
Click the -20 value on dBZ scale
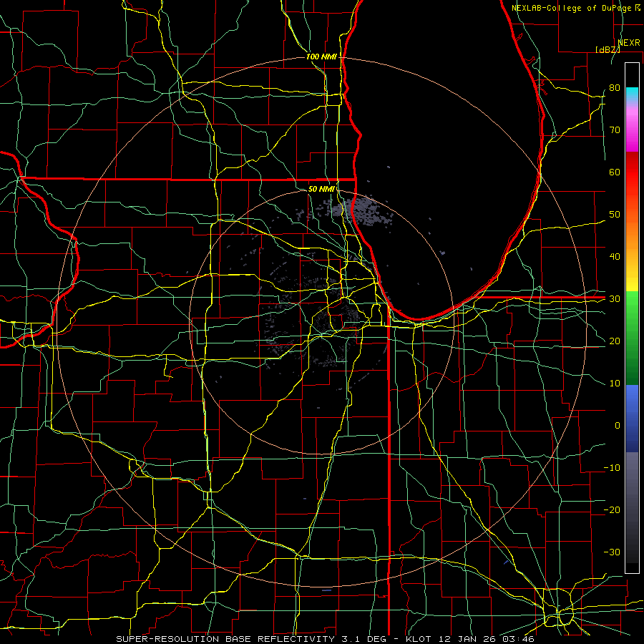tap(612, 510)
